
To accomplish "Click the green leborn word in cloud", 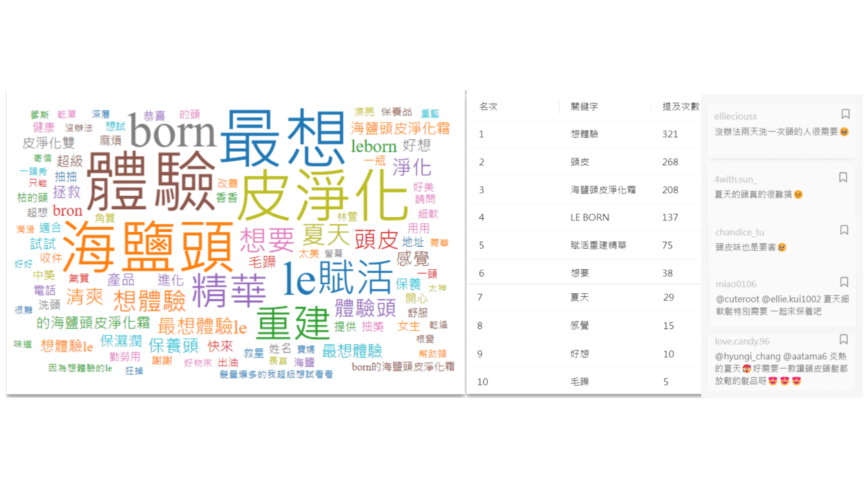I will coord(374,146).
